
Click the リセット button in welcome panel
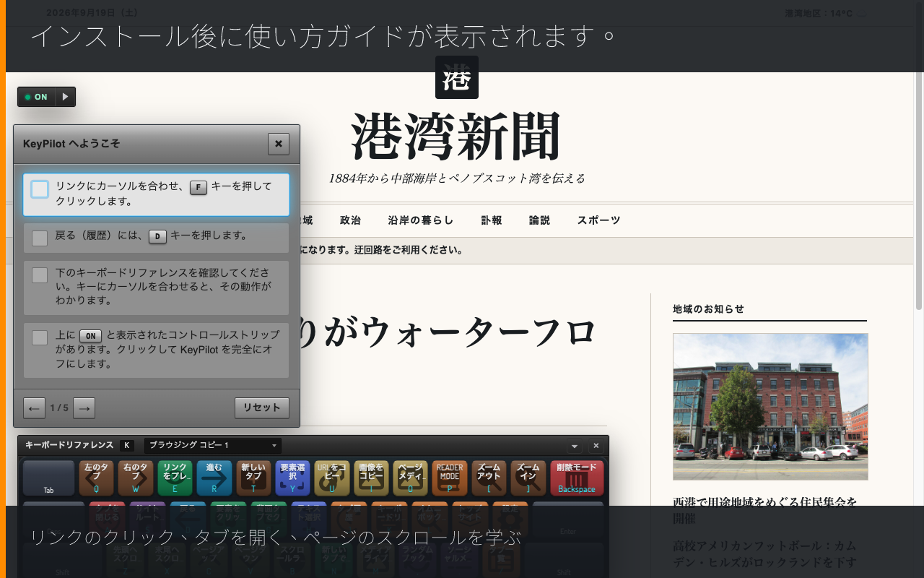(262, 408)
